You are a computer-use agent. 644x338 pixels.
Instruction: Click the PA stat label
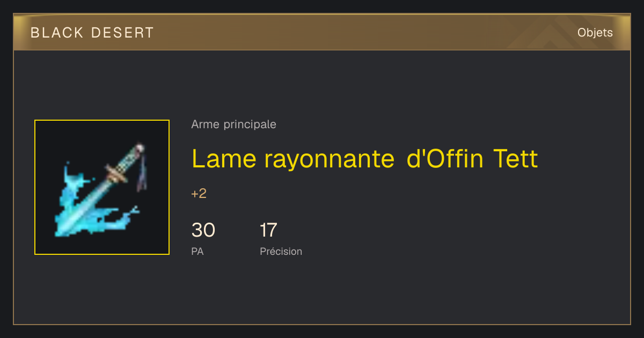click(197, 251)
